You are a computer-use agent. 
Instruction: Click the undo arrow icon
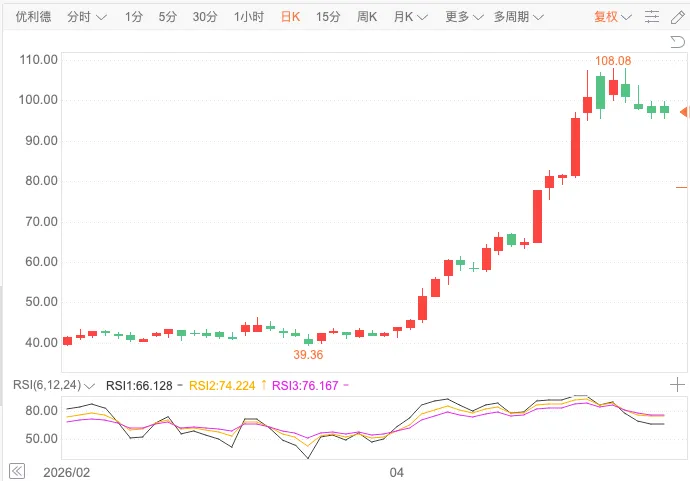(677, 42)
